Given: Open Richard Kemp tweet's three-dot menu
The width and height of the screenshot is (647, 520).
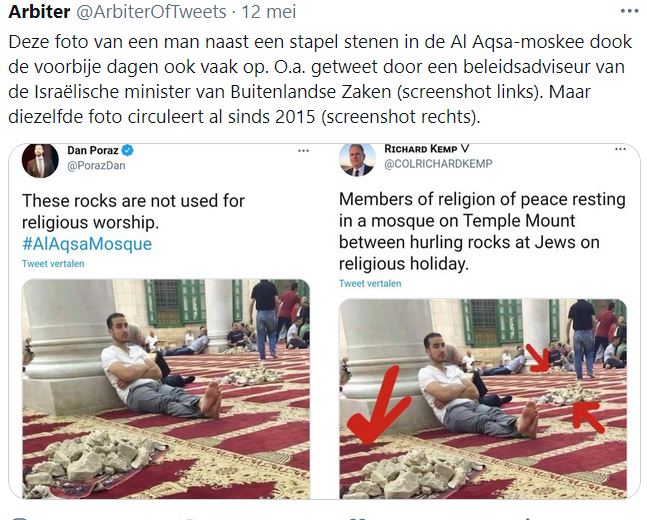Looking at the screenshot, I should point(620,149).
